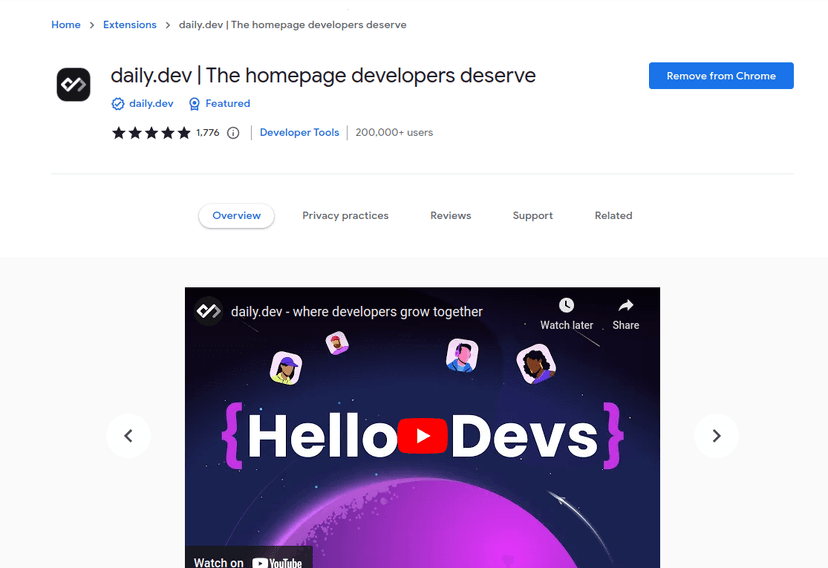Switch to the Overview tab
Screen dimensions: 828x568
click(x=237, y=215)
